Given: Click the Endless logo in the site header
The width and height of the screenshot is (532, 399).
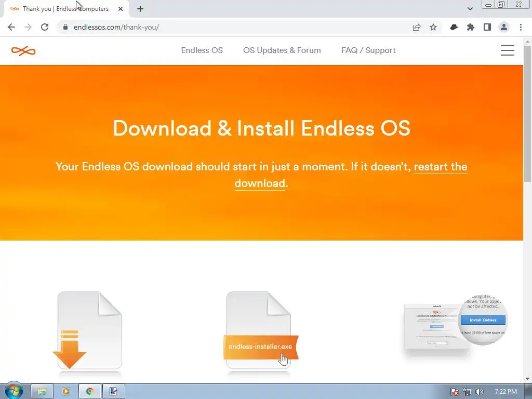Looking at the screenshot, I should (x=23, y=51).
